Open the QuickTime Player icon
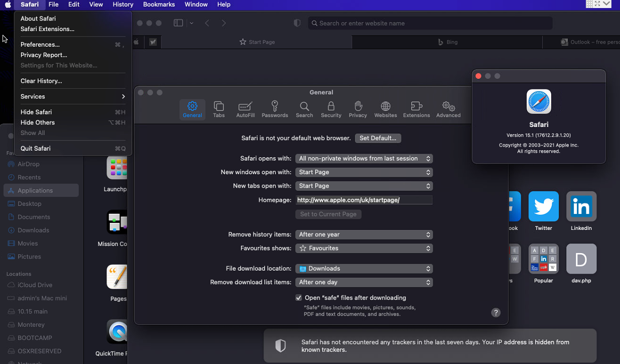620x364 pixels. click(x=117, y=331)
